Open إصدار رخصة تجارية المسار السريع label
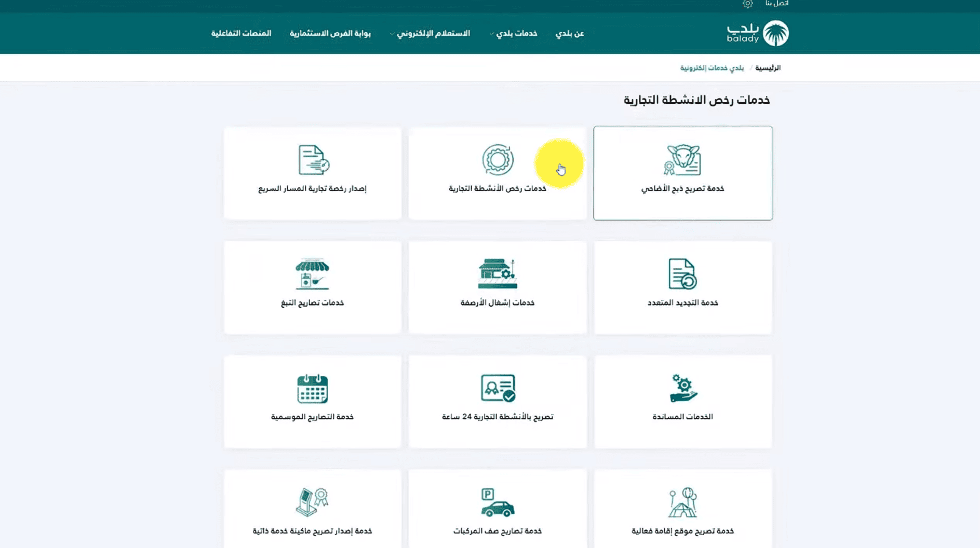Viewport: 980px width, 548px height. 313,188
